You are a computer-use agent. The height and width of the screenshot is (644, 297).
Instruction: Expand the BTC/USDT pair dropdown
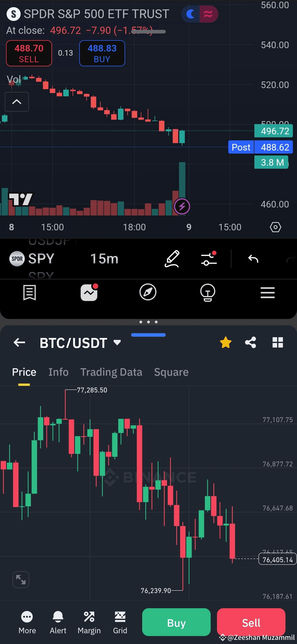[x=117, y=343]
